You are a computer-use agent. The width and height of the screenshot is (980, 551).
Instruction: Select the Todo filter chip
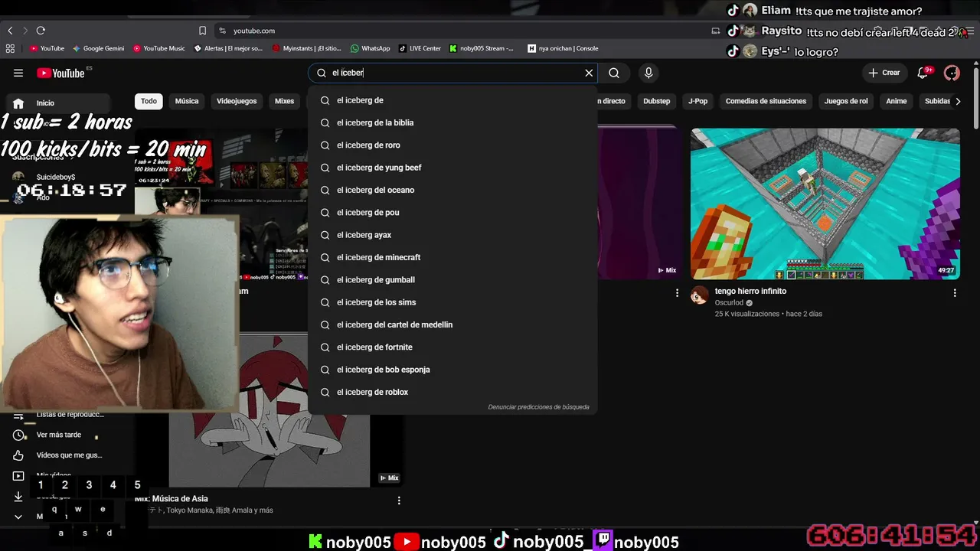click(149, 101)
